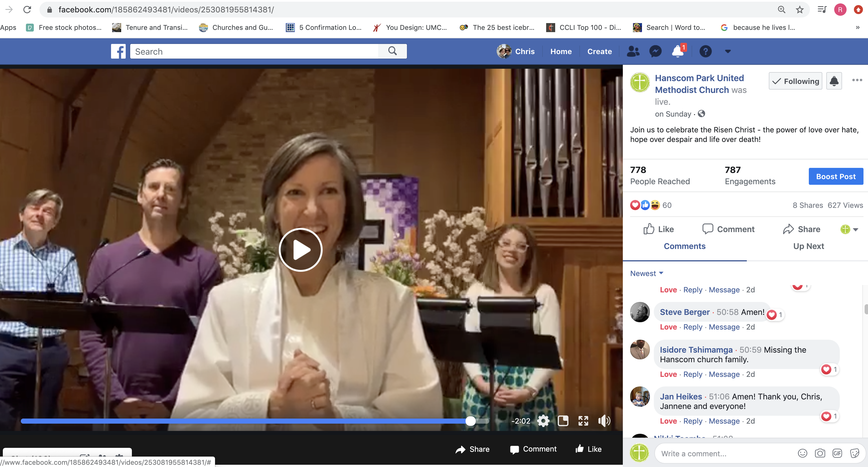Image resolution: width=868 pixels, height=467 pixels.
Task: Open video settings gear icon
Action: [543, 421]
